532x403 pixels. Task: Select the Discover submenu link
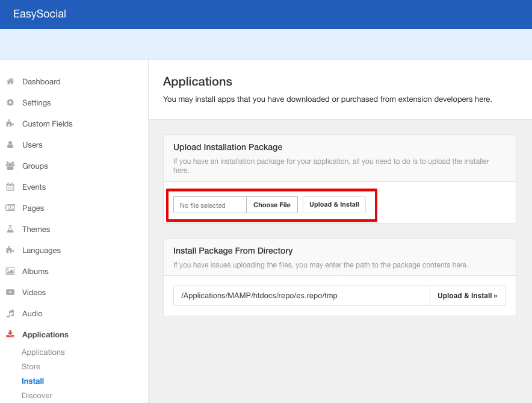(37, 396)
